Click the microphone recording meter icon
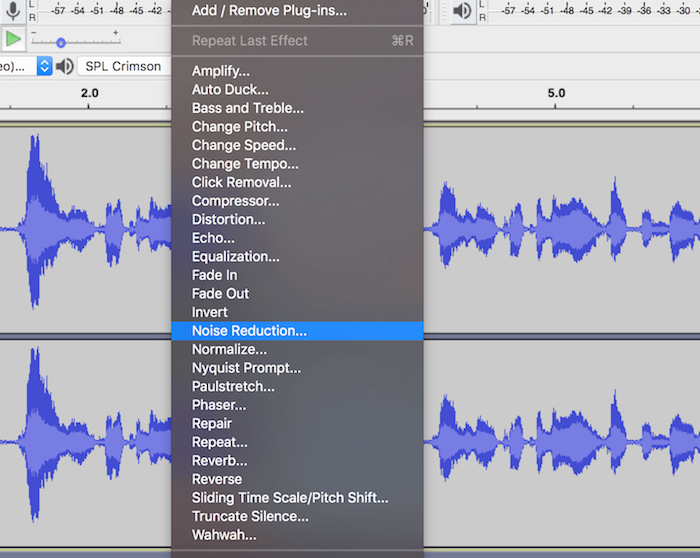 tap(13, 11)
